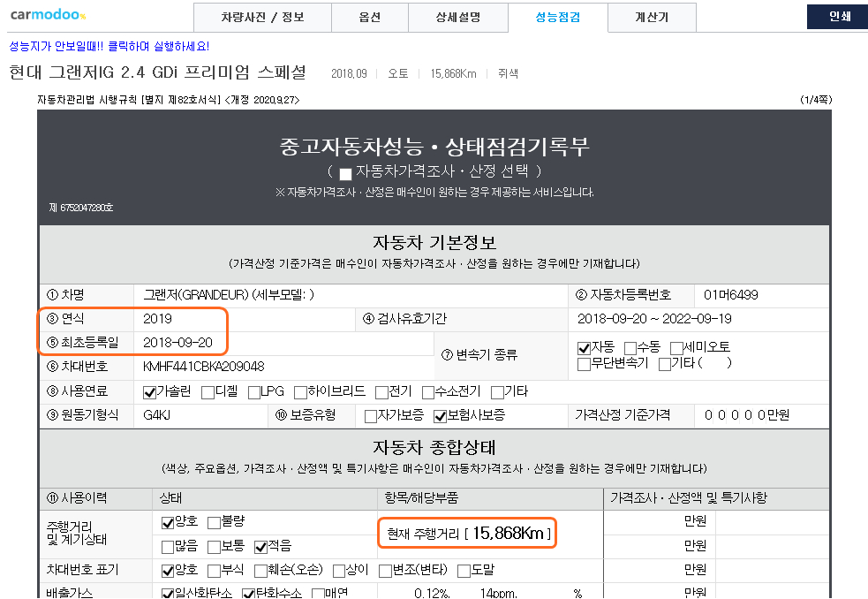The height and width of the screenshot is (599, 868).
Task: Click the header mileage 15,868Km
Action: point(453,73)
